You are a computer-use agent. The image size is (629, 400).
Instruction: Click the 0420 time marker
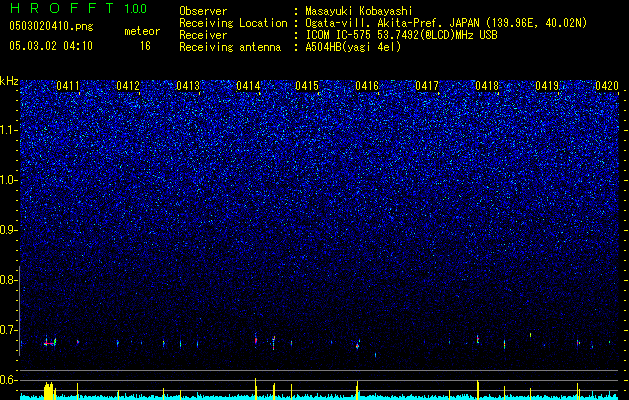tap(607, 86)
